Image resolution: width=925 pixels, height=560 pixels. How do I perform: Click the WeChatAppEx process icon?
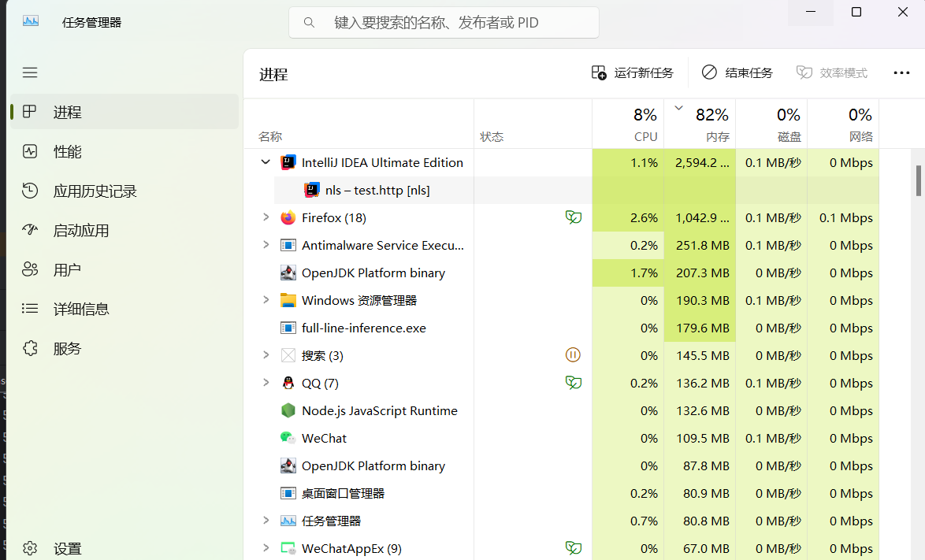288,548
